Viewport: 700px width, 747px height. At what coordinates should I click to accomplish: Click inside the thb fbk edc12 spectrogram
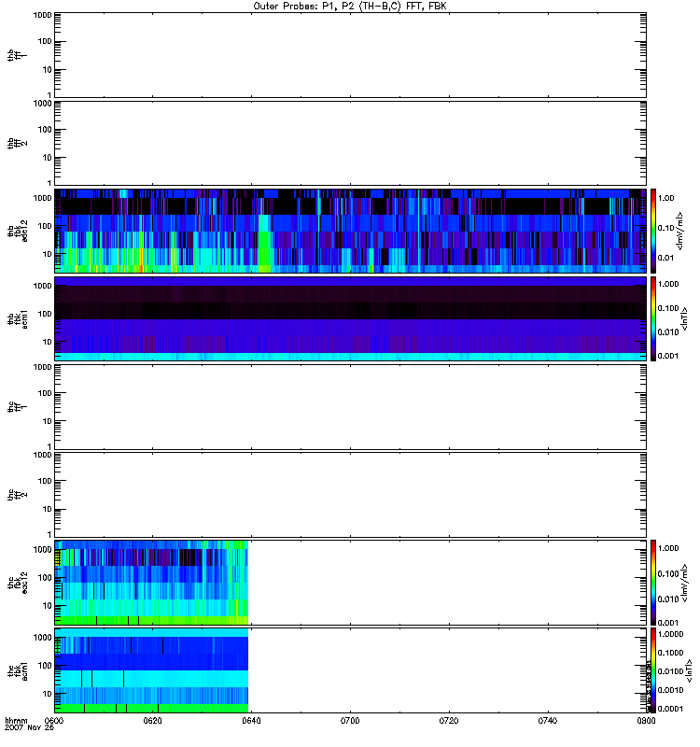coord(350,231)
